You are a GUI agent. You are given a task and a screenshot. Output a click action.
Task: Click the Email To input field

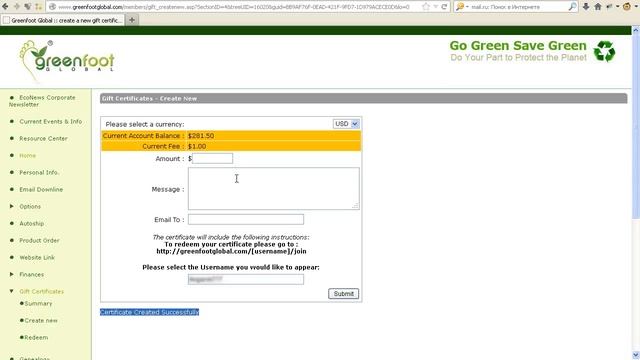246,220
